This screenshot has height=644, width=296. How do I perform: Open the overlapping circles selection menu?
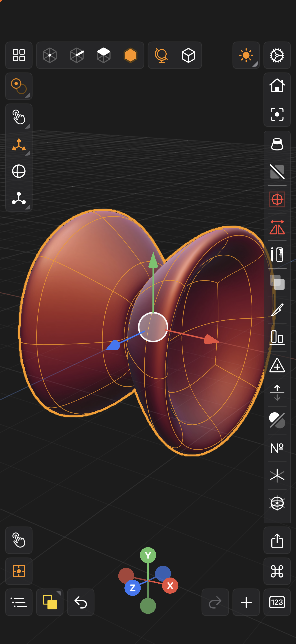click(19, 86)
